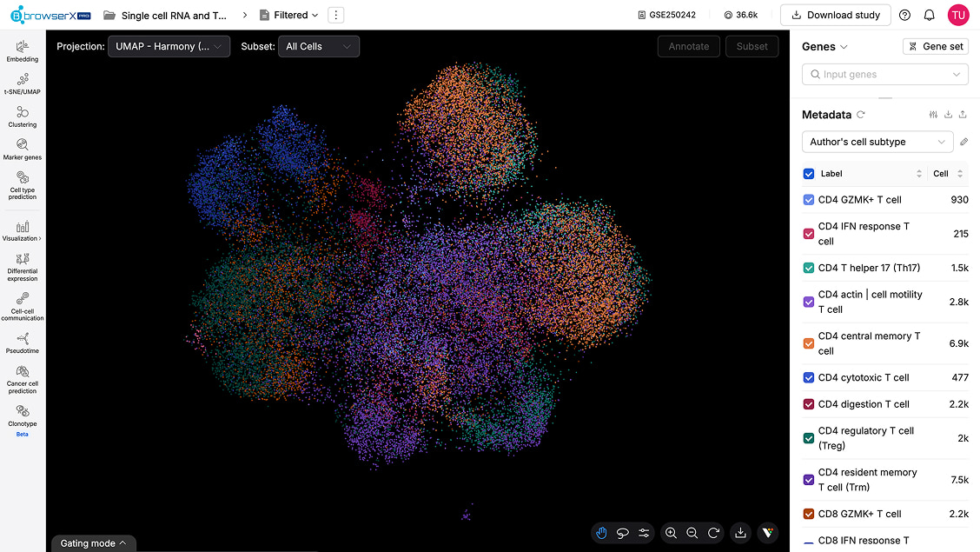Select the lasso selection tool
The width and height of the screenshot is (980, 552).
click(622, 533)
